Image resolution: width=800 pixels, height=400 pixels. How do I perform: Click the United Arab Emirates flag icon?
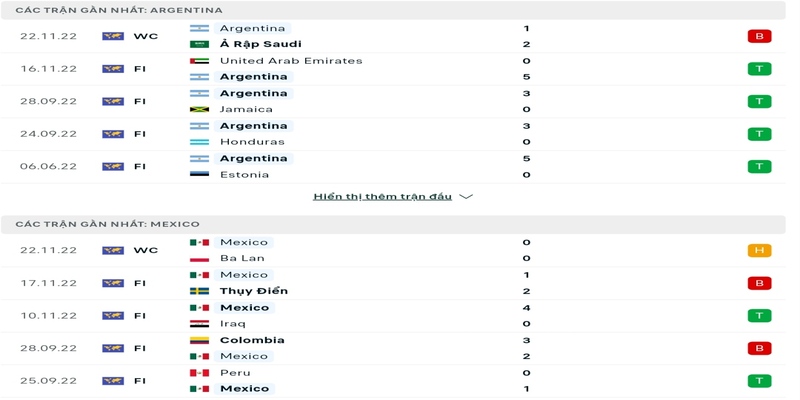pyautogui.click(x=200, y=61)
